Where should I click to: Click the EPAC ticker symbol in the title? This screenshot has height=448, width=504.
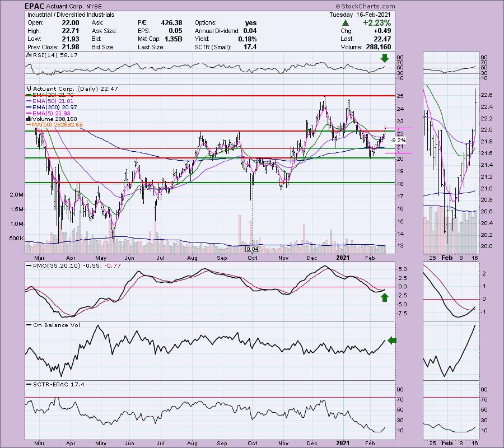pyautogui.click(x=35, y=6)
